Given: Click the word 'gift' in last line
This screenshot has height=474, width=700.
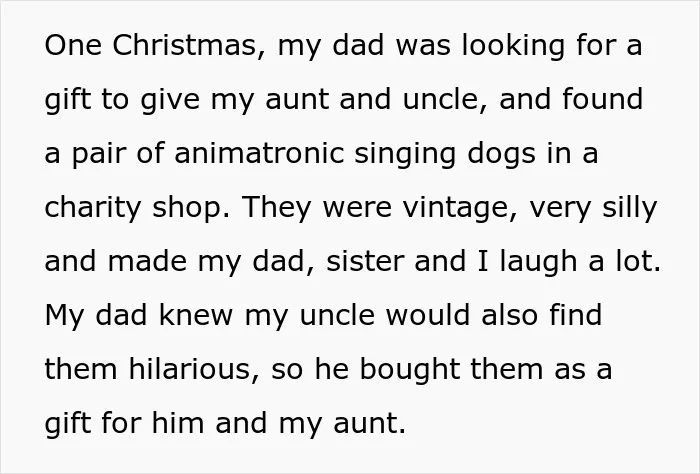Looking at the screenshot, I should [x=68, y=424].
